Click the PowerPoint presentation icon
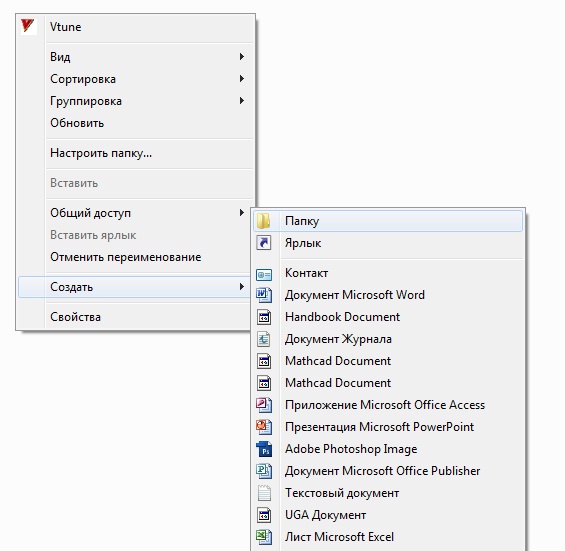The height and width of the screenshot is (551, 565). [x=264, y=427]
